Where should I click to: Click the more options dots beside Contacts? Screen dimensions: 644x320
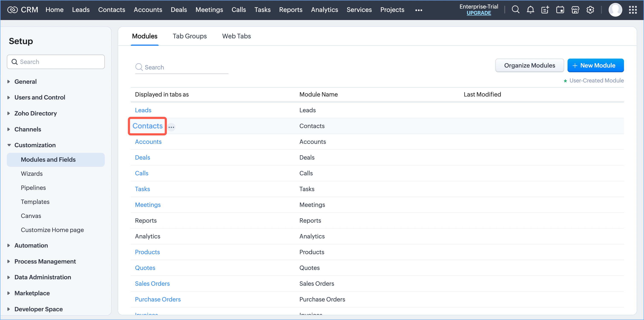pyautogui.click(x=171, y=127)
